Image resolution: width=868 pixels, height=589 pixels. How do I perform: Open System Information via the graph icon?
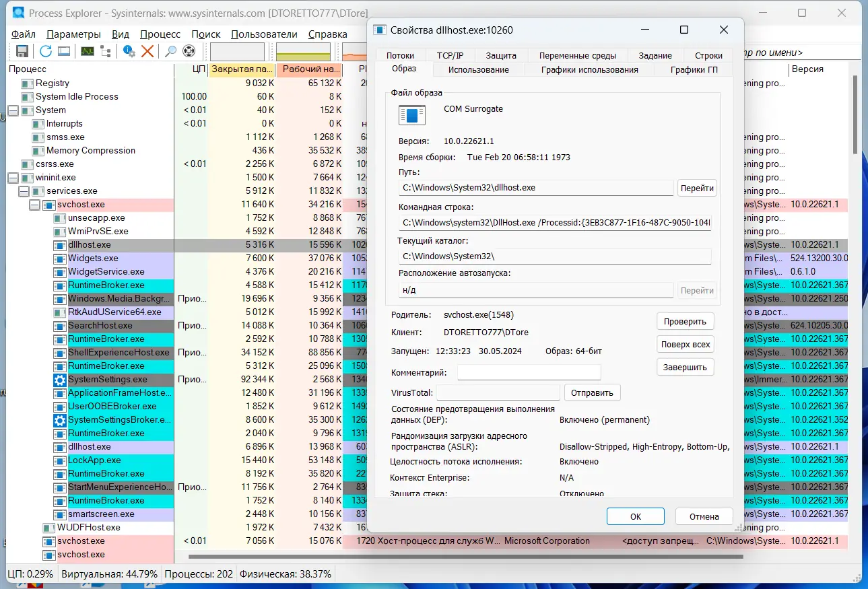88,51
